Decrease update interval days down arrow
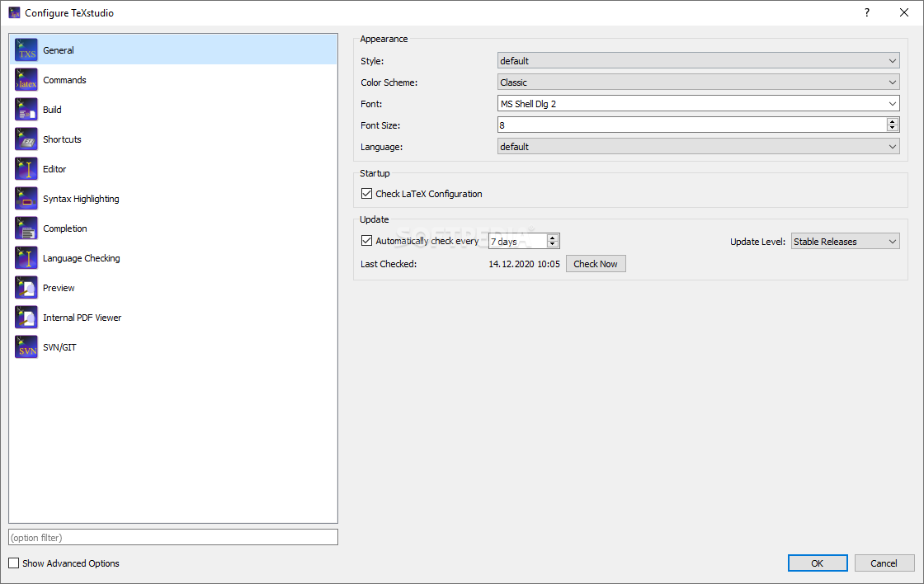924x584 pixels. (552, 244)
